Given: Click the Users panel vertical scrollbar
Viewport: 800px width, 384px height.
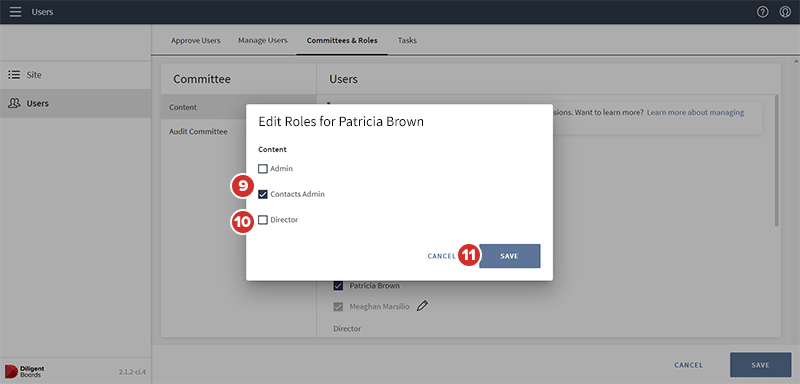Looking at the screenshot, I should pyautogui.click(x=777, y=160).
